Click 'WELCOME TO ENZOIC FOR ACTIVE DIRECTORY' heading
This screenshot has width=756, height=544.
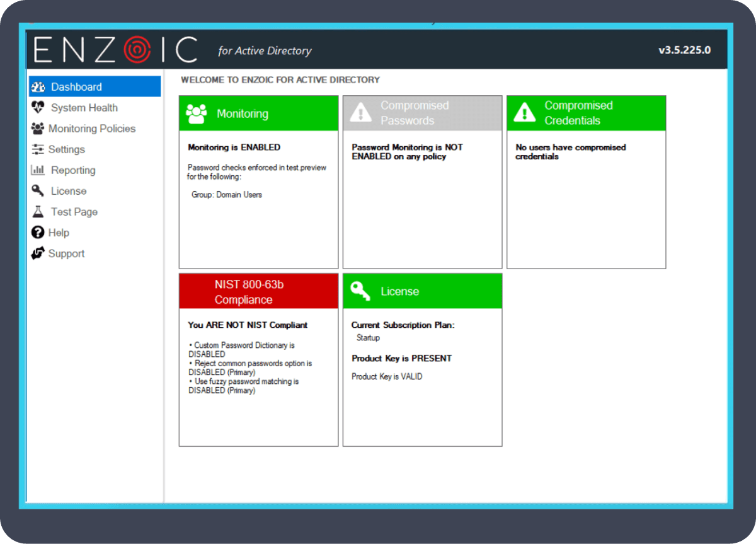[x=280, y=80]
